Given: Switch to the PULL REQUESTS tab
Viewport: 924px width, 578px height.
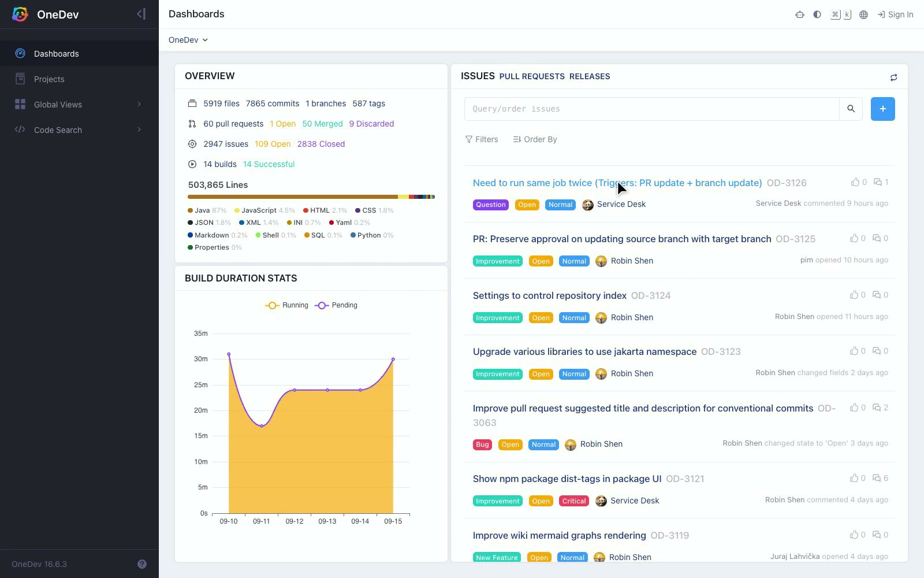Looking at the screenshot, I should coord(532,76).
